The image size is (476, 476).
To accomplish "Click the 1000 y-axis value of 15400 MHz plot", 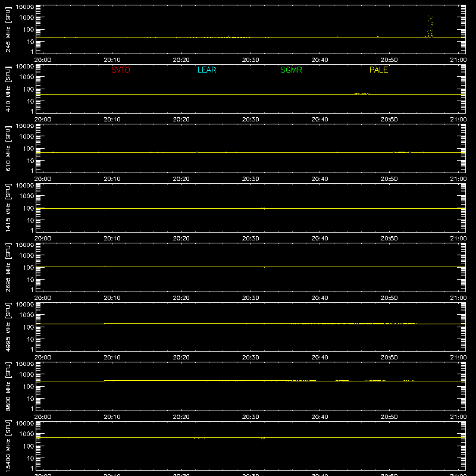I will (27, 434).
